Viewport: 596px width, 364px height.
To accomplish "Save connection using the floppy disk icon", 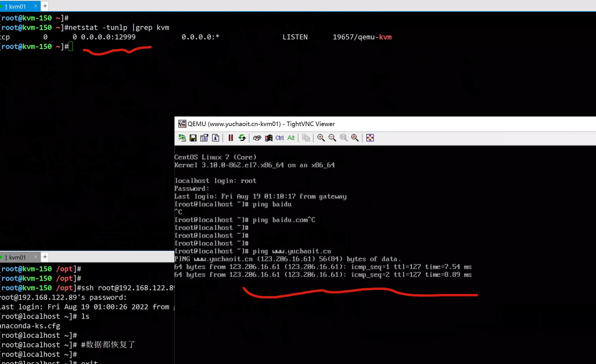I will click(193, 138).
